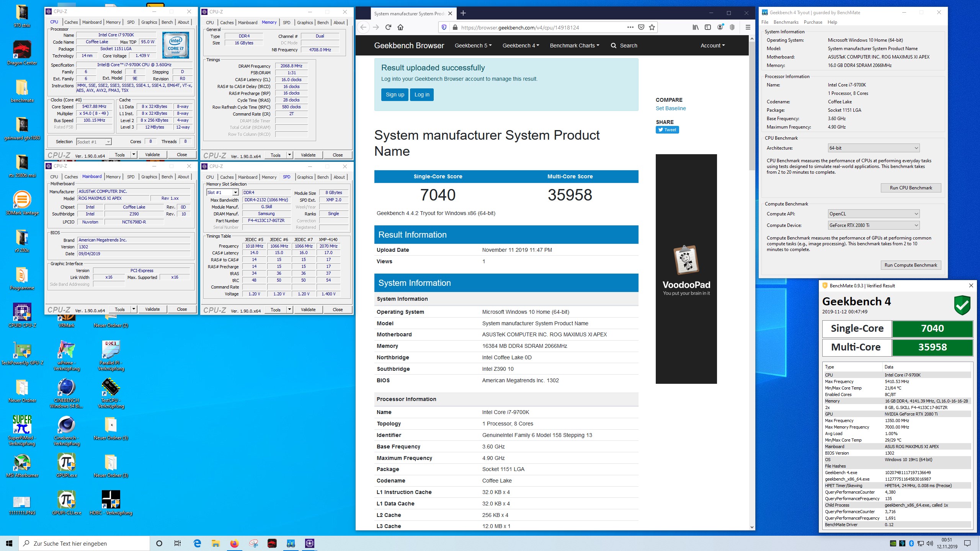Click the Firefox reload page icon

388,27
